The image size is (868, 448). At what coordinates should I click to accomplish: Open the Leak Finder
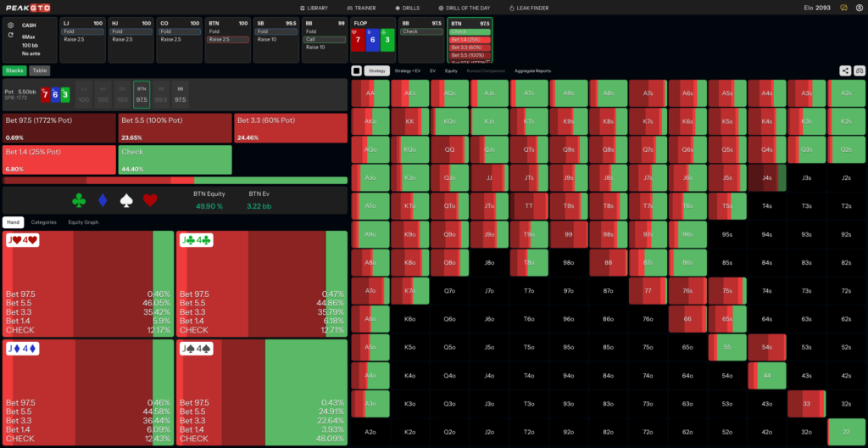coord(528,8)
